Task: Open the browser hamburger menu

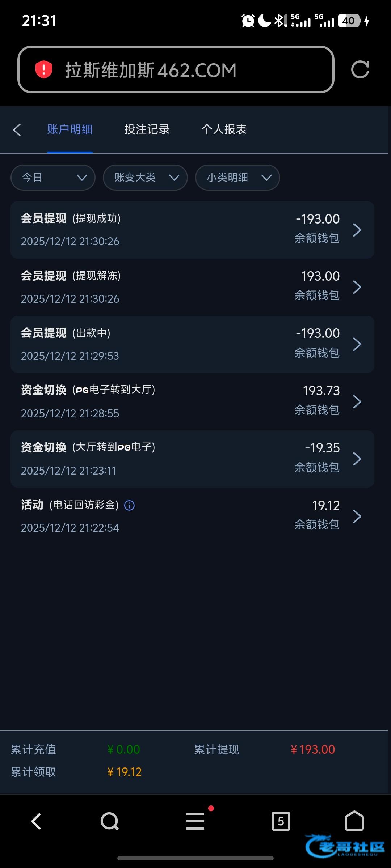Action: click(195, 821)
